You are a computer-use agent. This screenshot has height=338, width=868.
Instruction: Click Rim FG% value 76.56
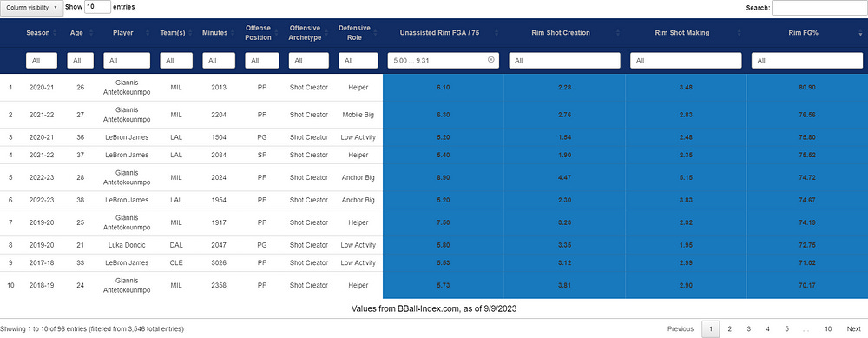click(807, 115)
